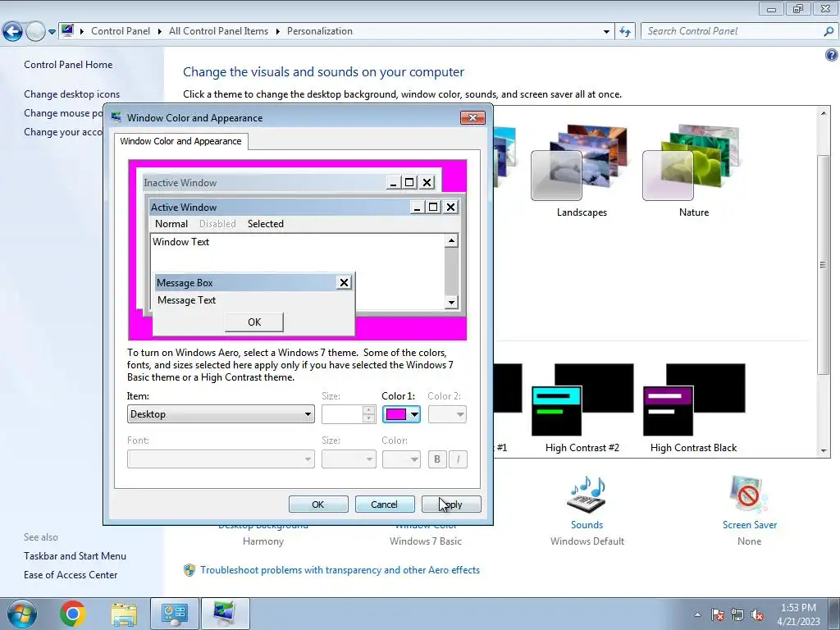Select the Landscapes theme

pyautogui.click(x=582, y=171)
